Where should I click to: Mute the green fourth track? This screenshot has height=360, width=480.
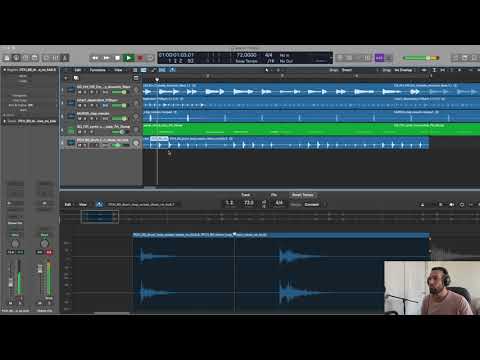(x=79, y=132)
